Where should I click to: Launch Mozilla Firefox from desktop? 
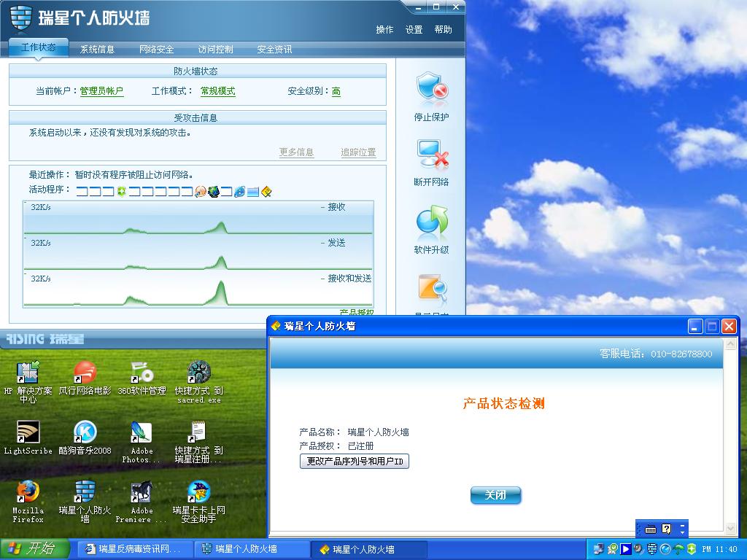(x=28, y=492)
